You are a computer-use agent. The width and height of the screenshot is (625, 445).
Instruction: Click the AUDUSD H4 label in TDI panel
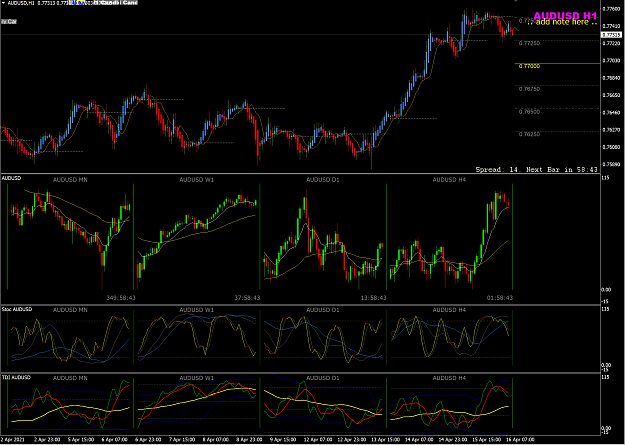449,378
